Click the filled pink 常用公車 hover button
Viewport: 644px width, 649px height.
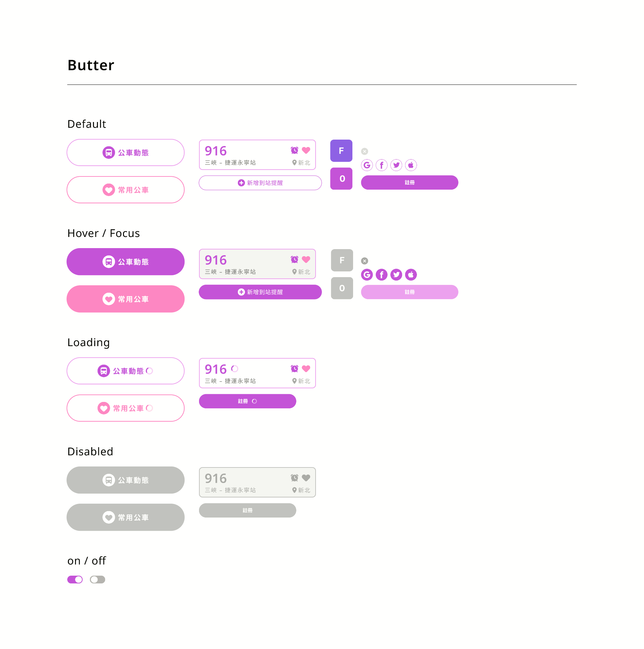tap(125, 299)
